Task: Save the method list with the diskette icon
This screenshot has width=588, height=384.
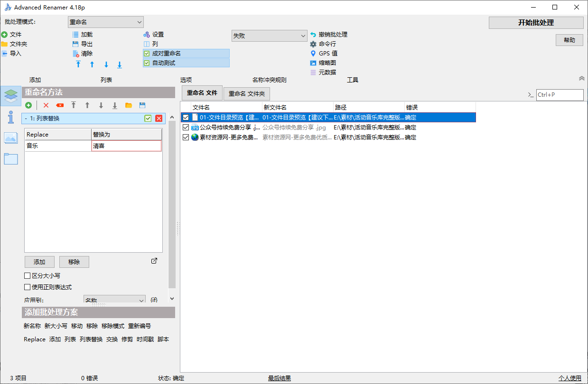Action: tap(141, 105)
